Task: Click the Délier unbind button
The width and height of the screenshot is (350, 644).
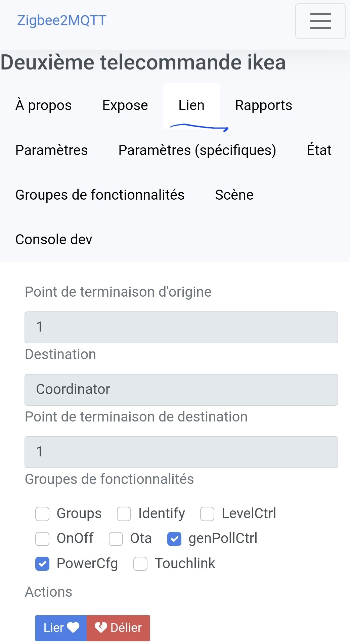Action: coord(118,628)
